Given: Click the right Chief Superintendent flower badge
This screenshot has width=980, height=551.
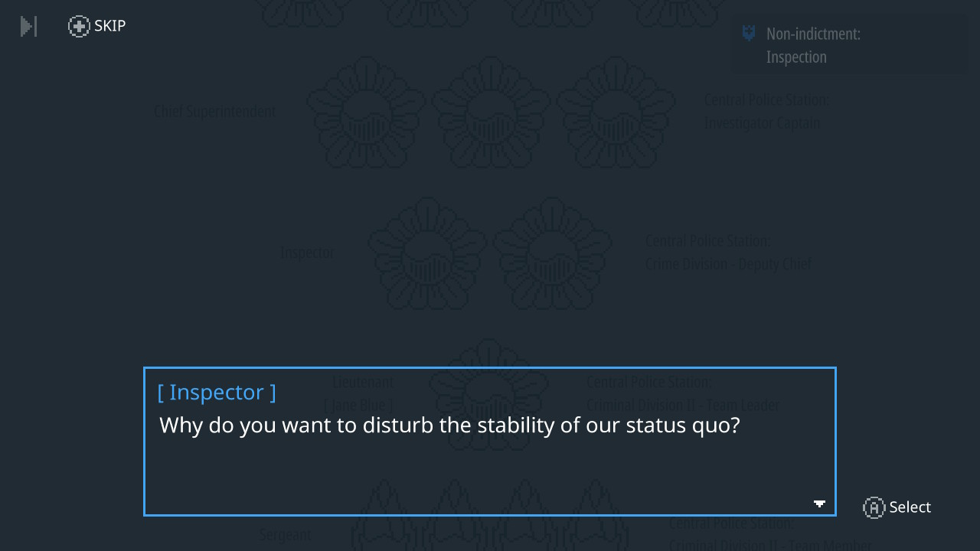Looking at the screenshot, I should pyautogui.click(x=616, y=112).
